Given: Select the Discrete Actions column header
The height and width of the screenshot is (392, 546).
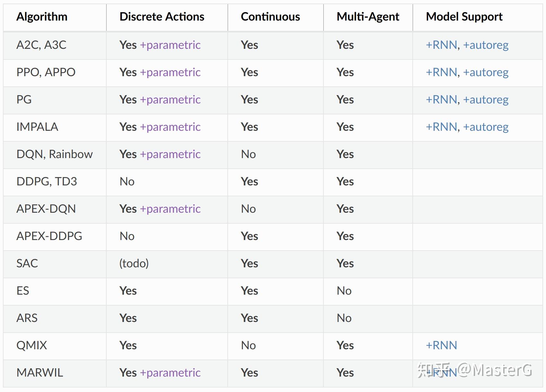Looking at the screenshot, I should 162,17.
